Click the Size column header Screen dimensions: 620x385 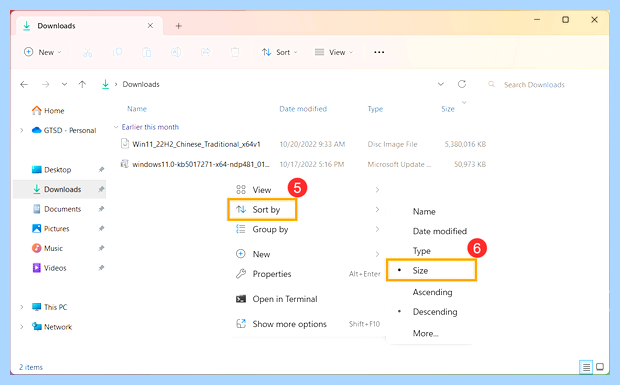pyautogui.click(x=448, y=109)
